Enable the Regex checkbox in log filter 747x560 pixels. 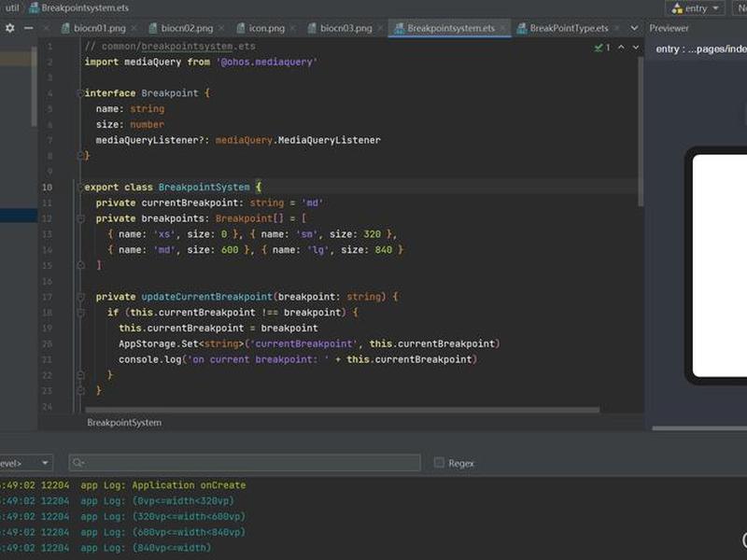[439, 462]
